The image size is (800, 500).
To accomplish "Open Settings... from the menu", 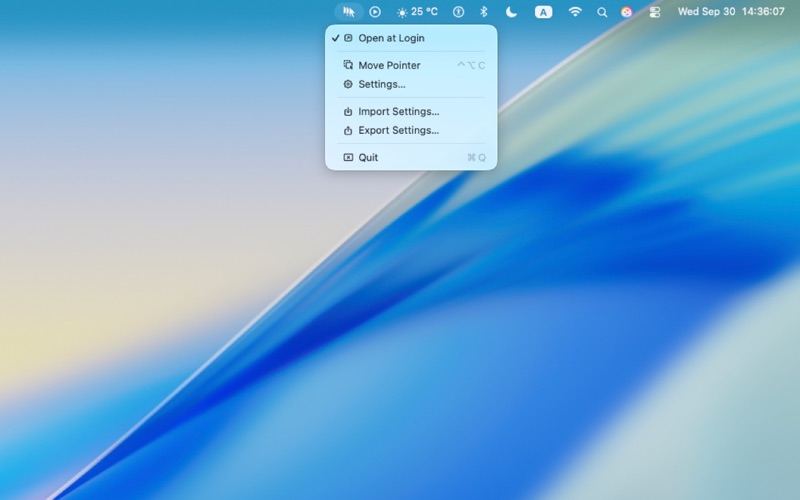I will coord(411,84).
